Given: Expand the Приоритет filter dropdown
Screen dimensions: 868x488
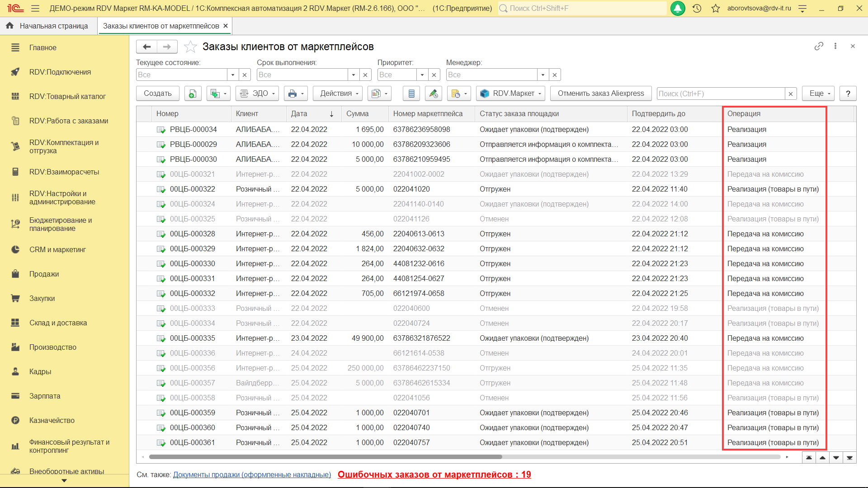Looking at the screenshot, I should coord(422,75).
